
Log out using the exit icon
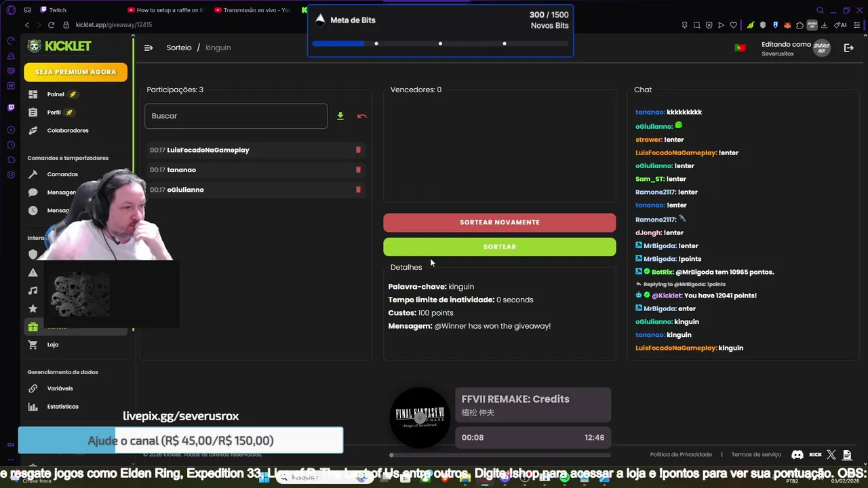tap(848, 47)
